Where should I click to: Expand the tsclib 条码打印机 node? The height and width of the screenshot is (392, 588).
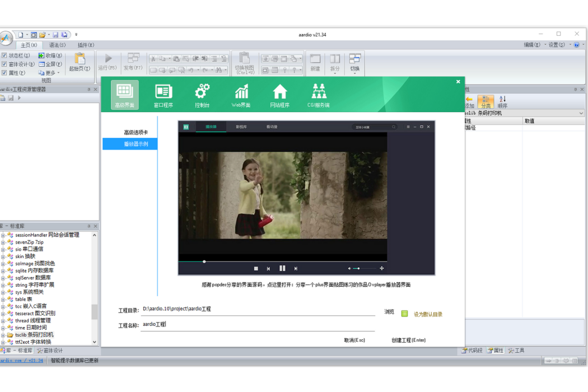click(3, 335)
